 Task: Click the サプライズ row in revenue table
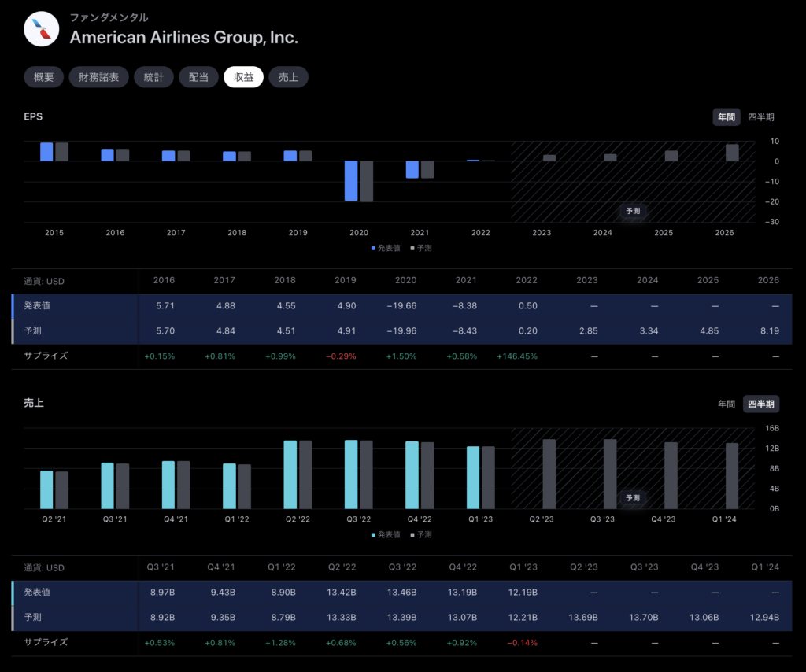(x=402, y=643)
